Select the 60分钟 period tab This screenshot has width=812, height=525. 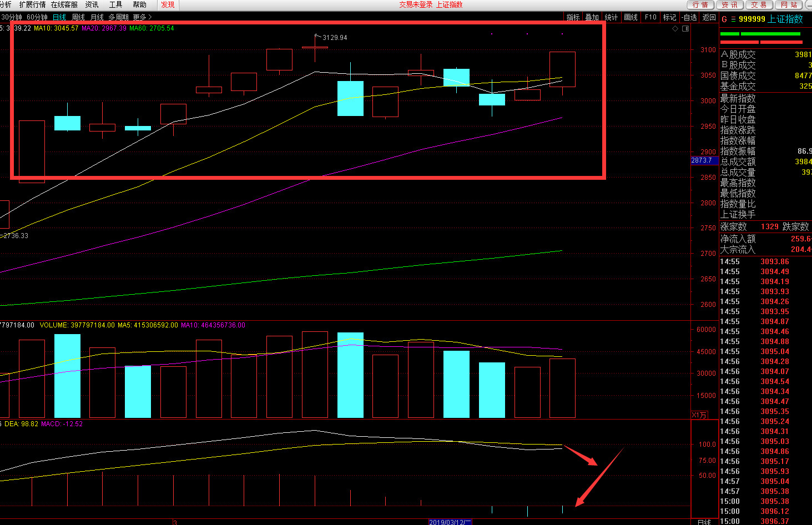[x=37, y=17]
